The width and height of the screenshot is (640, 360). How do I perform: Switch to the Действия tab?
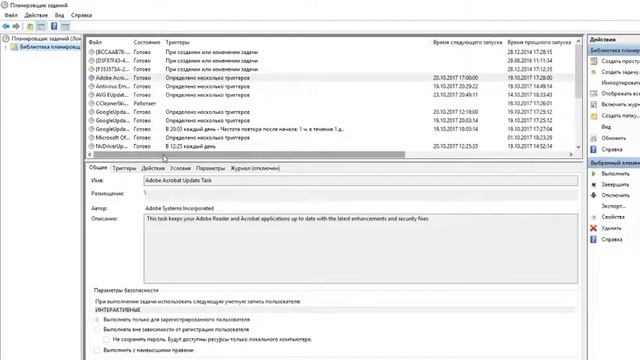153,168
